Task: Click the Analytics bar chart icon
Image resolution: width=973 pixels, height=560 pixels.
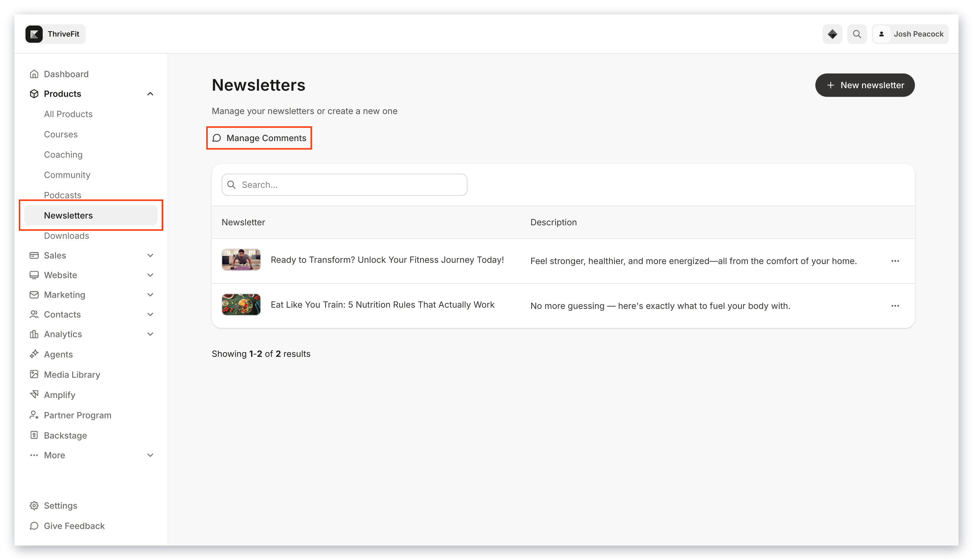Action: (34, 334)
